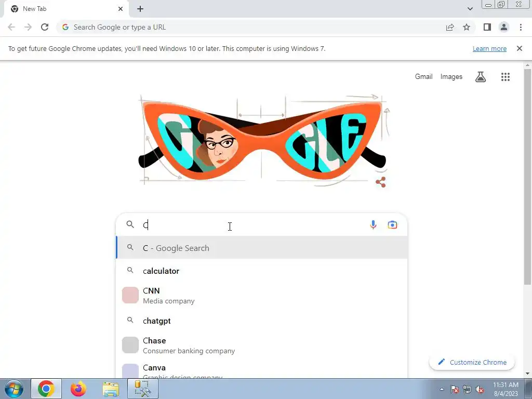Open the side panel icon
The height and width of the screenshot is (399, 532).
(487, 27)
